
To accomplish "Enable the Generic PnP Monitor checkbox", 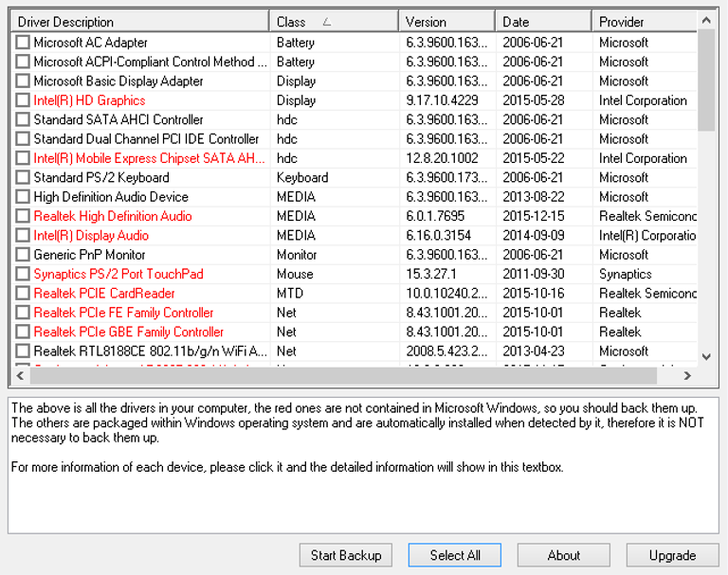I will tap(23, 255).
